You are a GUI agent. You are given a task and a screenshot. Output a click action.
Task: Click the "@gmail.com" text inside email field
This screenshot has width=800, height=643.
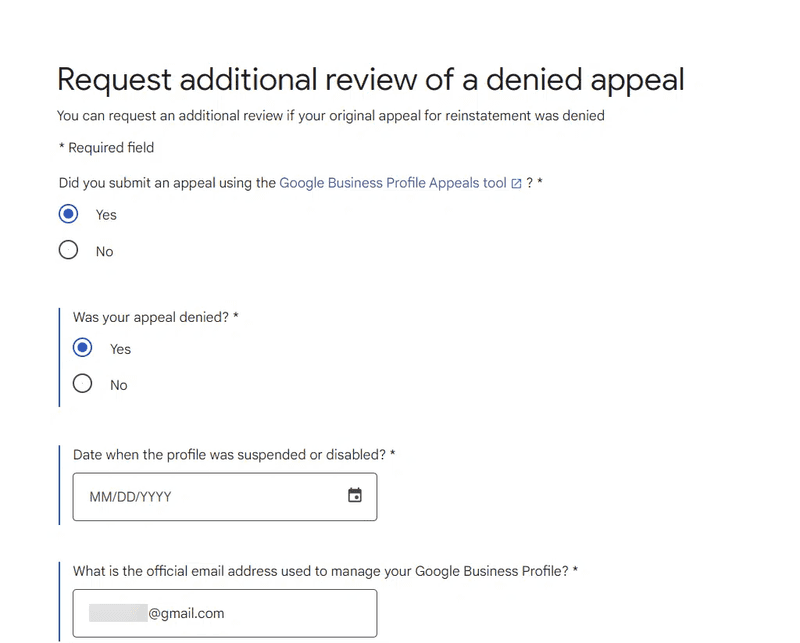[x=186, y=613]
